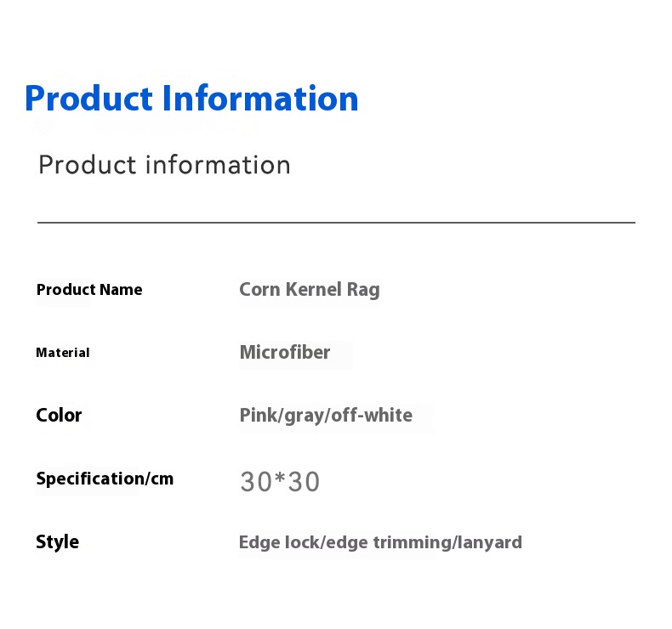The height and width of the screenshot is (629, 672).
Task: Select the "Color" label
Action: 59,416
